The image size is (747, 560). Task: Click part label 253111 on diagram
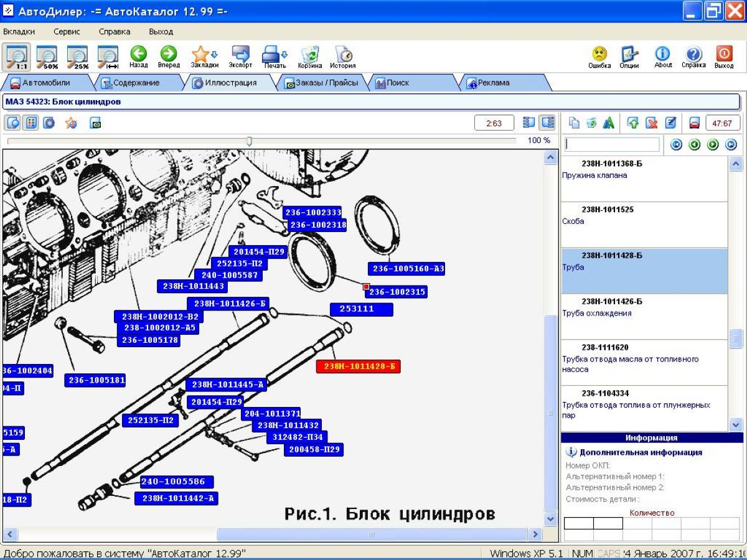pyautogui.click(x=362, y=309)
